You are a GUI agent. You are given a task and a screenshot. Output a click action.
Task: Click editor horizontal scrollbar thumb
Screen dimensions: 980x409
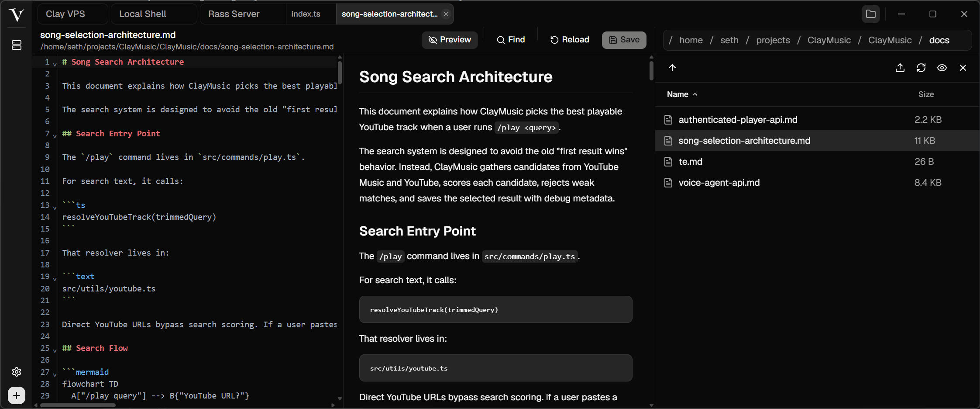(x=78, y=405)
